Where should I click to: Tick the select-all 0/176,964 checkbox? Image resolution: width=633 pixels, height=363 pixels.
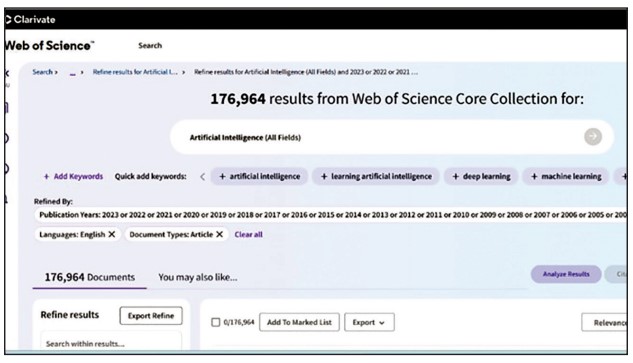point(216,322)
